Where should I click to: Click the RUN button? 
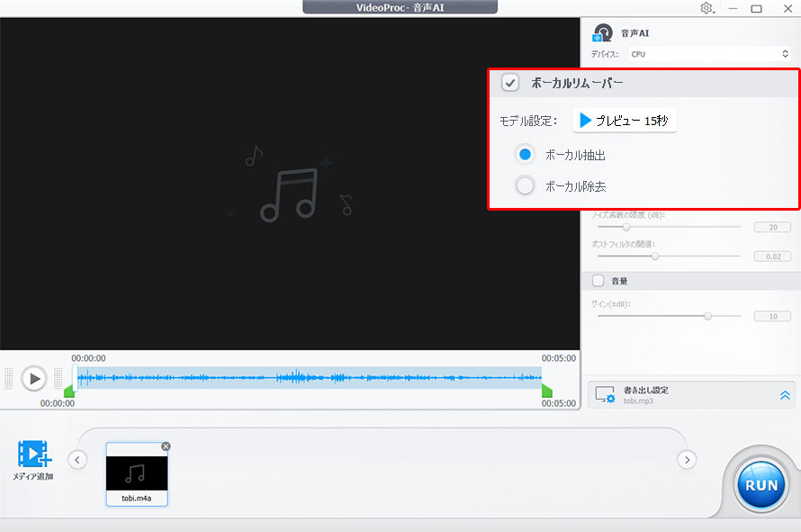[761, 485]
